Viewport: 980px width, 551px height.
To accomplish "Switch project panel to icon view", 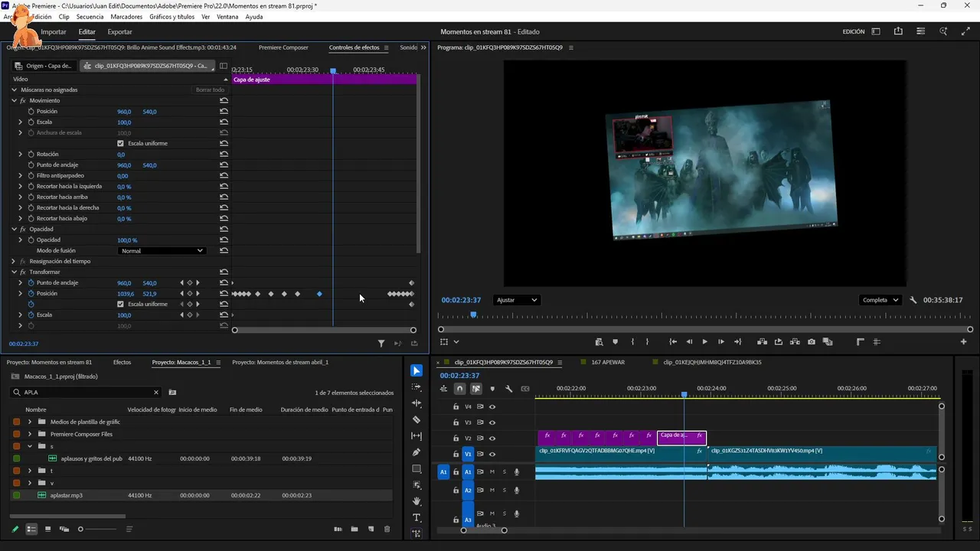I will [x=47, y=529].
